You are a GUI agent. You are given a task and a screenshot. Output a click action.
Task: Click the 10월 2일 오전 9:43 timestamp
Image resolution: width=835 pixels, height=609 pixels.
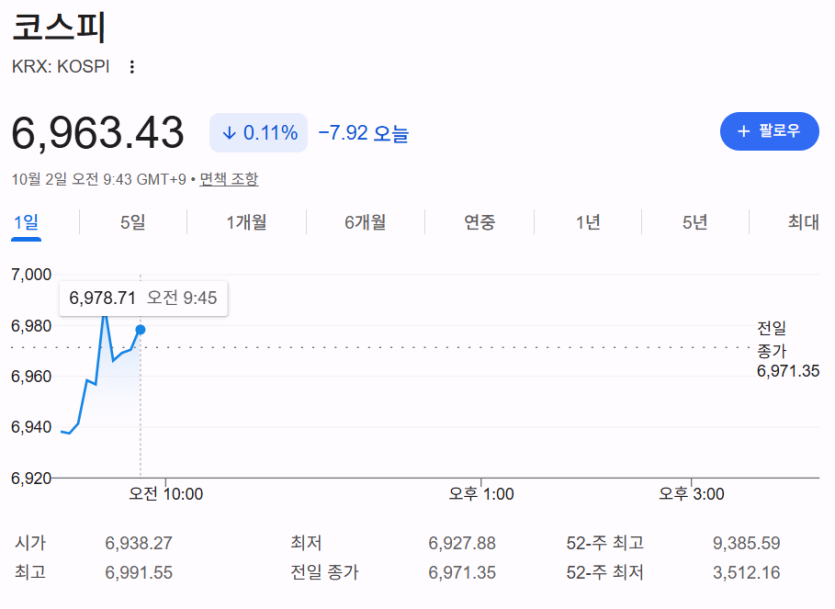coord(99,179)
